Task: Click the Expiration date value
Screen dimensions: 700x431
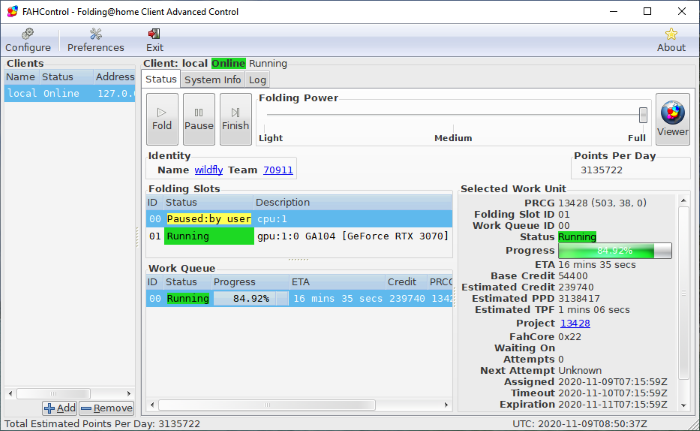Action: [612, 404]
